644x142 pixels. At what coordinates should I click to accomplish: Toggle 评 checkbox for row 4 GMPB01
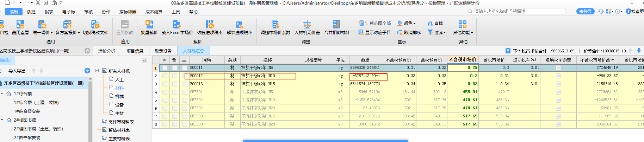tap(165, 92)
